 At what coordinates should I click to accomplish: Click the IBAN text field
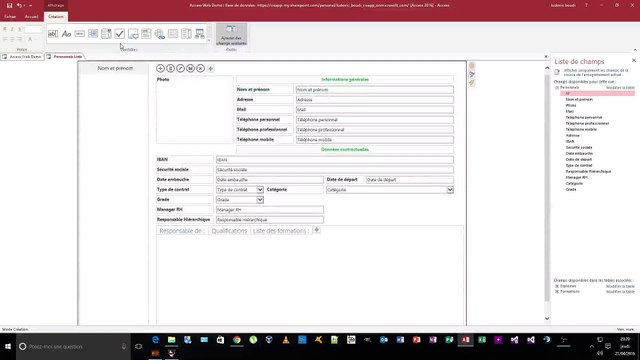(x=334, y=160)
